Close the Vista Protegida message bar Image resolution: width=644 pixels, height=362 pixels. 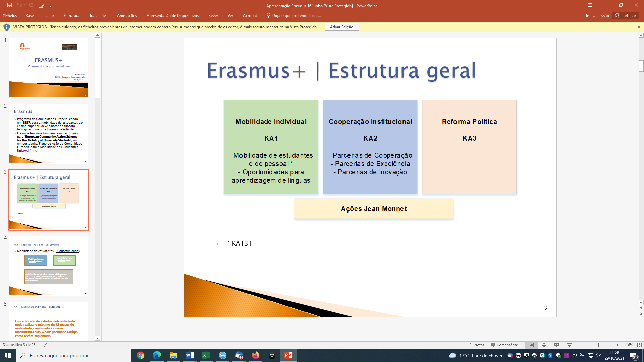639,27
